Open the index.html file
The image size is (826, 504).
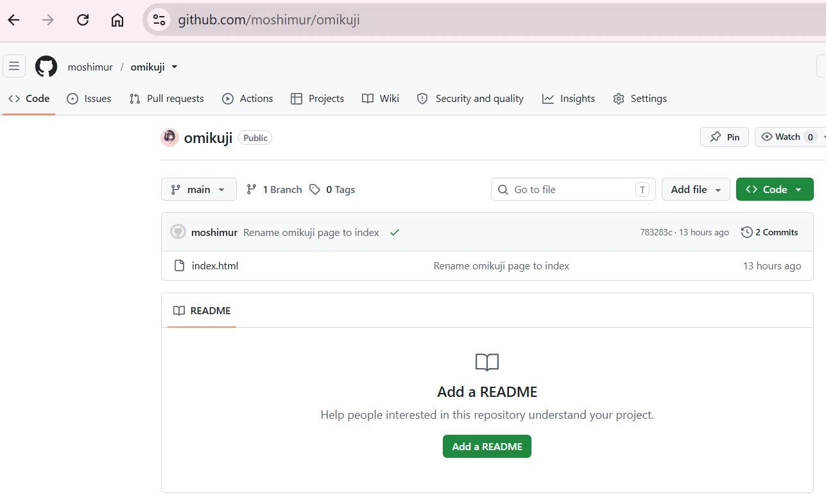(215, 265)
